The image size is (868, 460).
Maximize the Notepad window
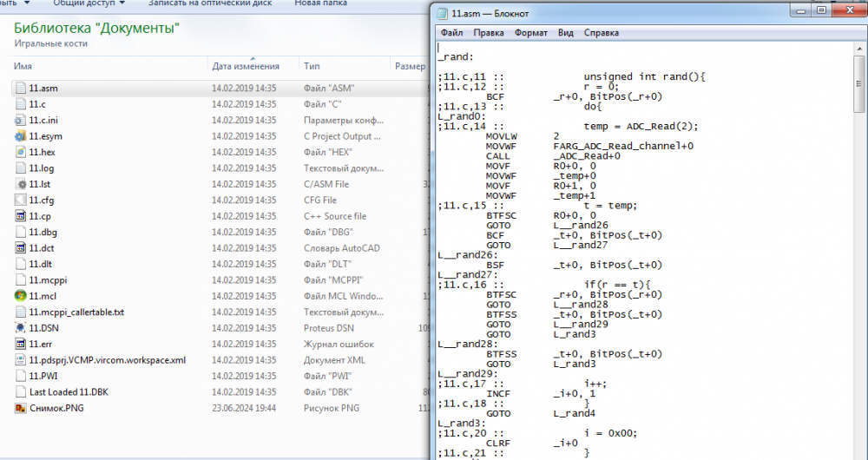tap(821, 10)
